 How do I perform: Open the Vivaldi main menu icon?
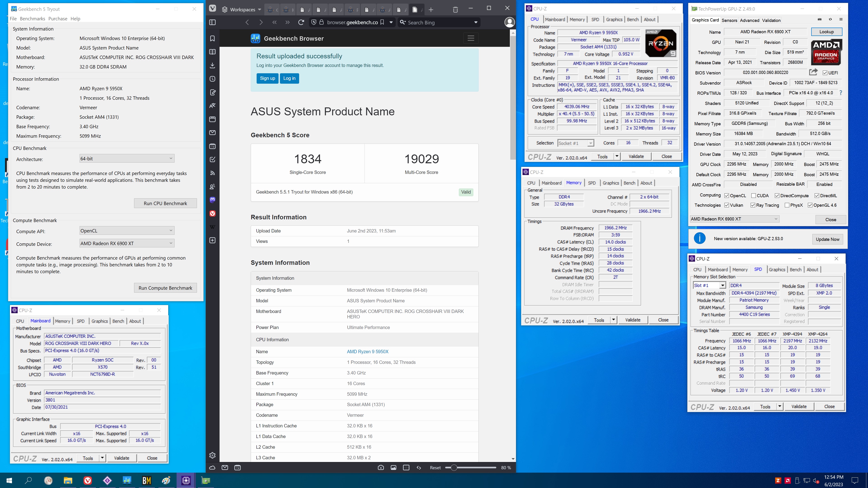[x=213, y=9]
